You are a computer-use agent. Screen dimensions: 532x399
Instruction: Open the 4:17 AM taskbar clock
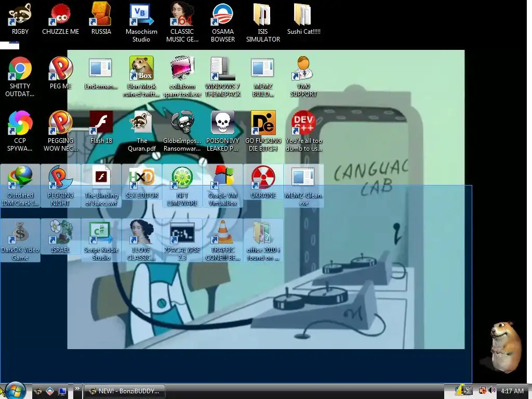(x=512, y=391)
